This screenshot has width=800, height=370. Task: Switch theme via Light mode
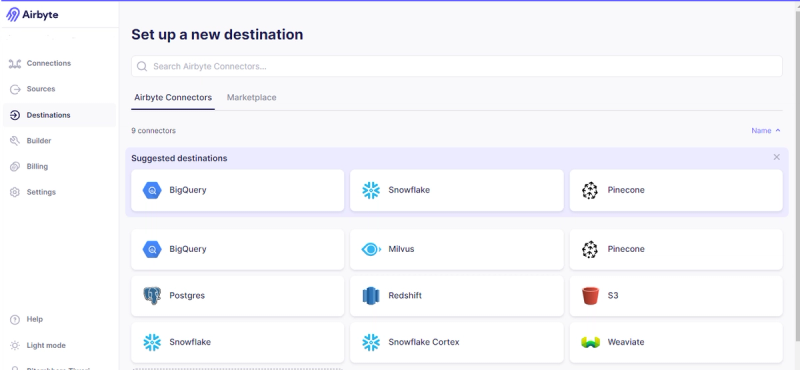tap(60, 346)
